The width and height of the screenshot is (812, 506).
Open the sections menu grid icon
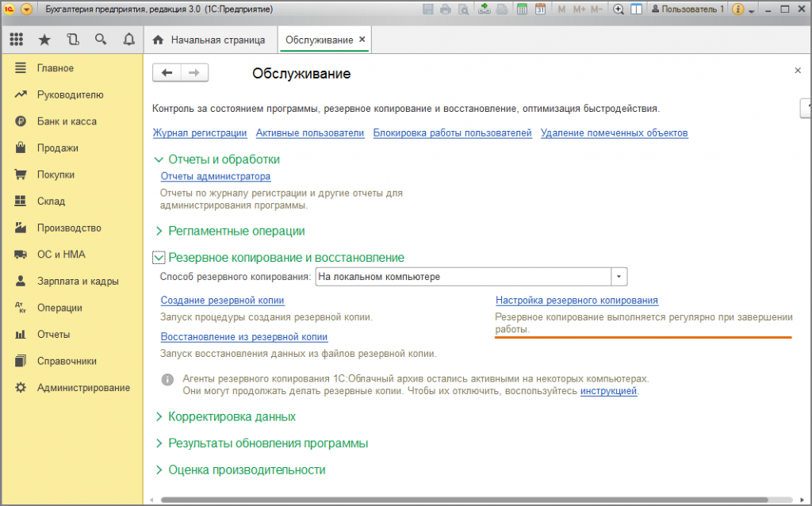[17, 40]
